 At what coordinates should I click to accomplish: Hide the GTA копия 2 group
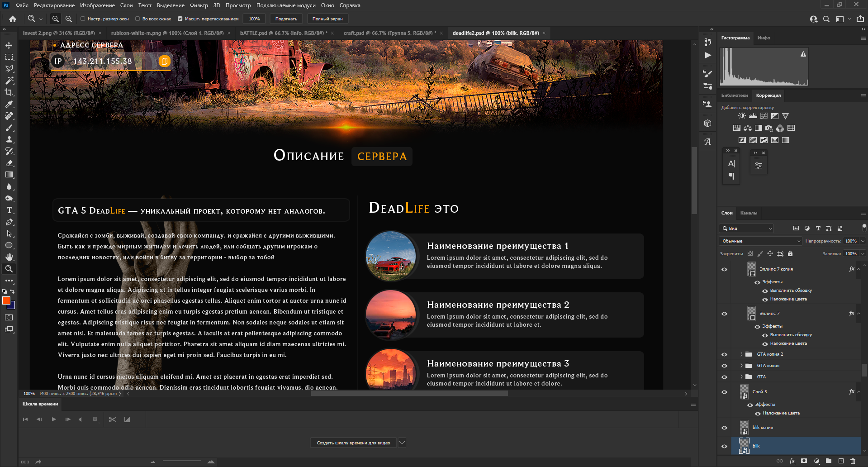(x=724, y=354)
